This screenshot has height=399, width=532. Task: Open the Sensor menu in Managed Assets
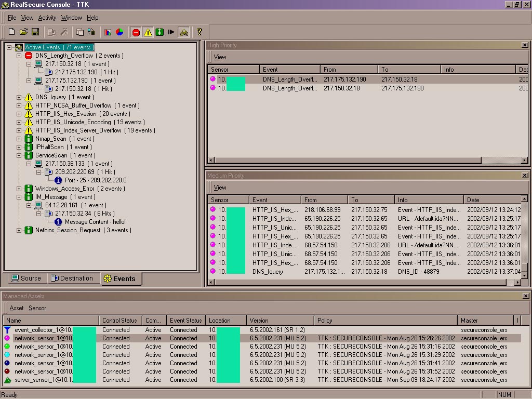coord(37,308)
